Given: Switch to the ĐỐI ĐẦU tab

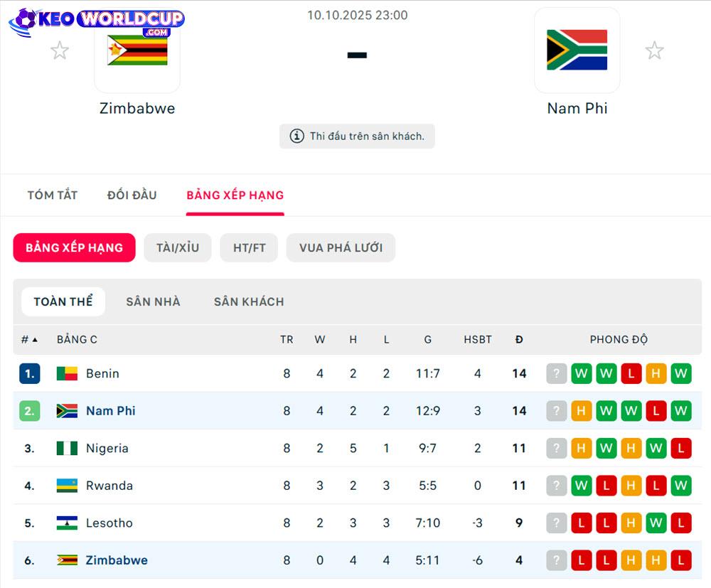Looking at the screenshot, I should click(132, 195).
